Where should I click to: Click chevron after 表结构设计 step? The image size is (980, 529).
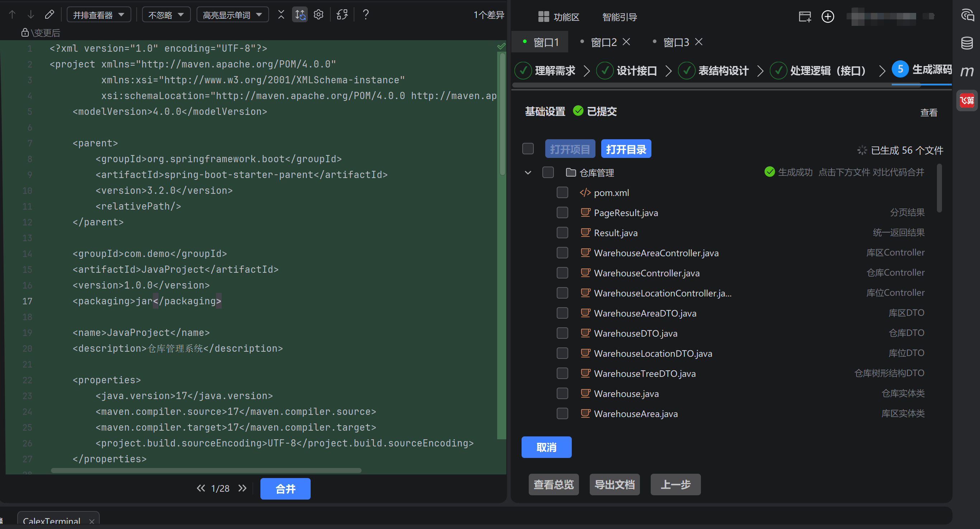click(x=760, y=70)
